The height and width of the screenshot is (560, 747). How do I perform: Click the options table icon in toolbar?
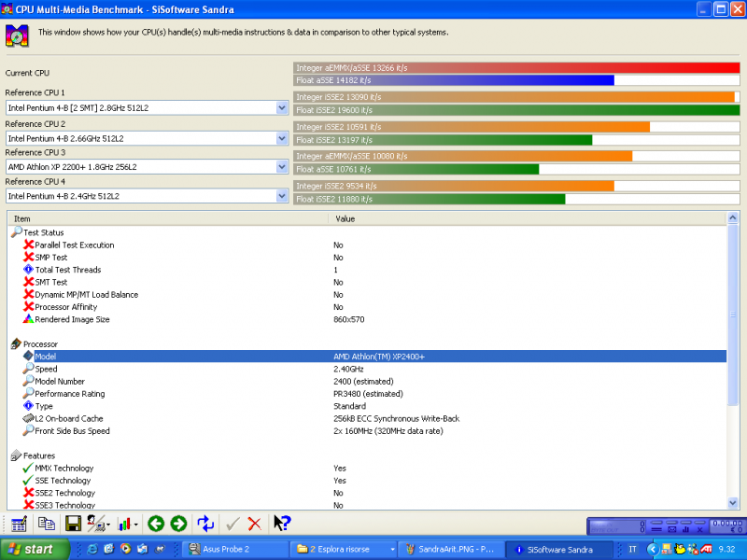(x=19, y=524)
